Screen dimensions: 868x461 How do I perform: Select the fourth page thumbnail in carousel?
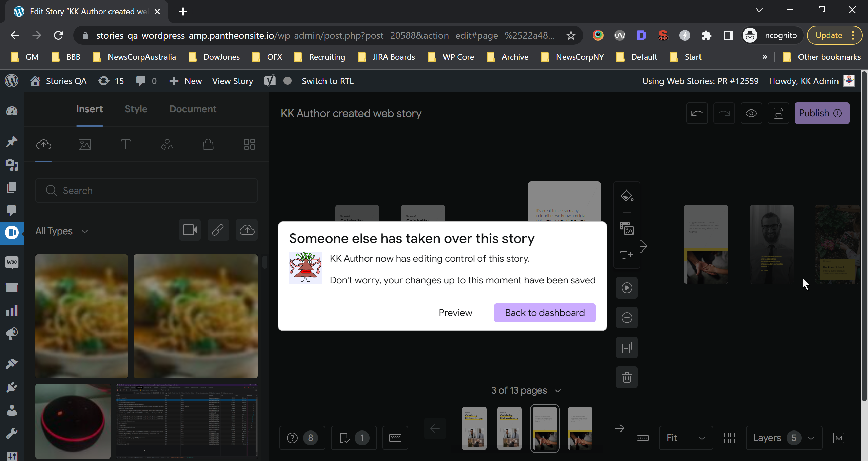[x=580, y=428]
